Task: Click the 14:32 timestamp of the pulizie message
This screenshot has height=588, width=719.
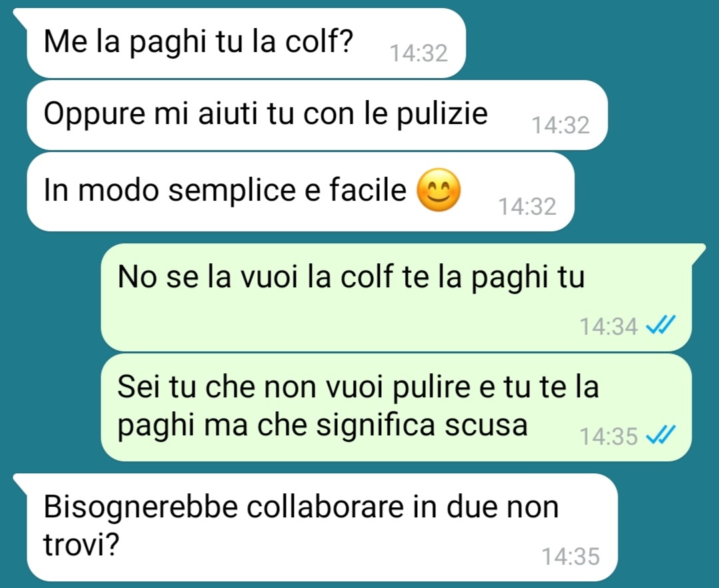Action: click(x=560, y=125)
